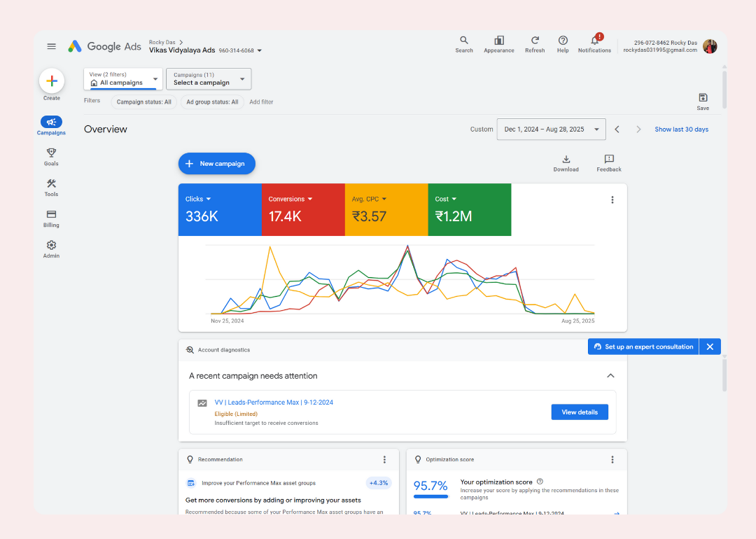Click the 95.7% optimization score progress bar

click(431, 496)
